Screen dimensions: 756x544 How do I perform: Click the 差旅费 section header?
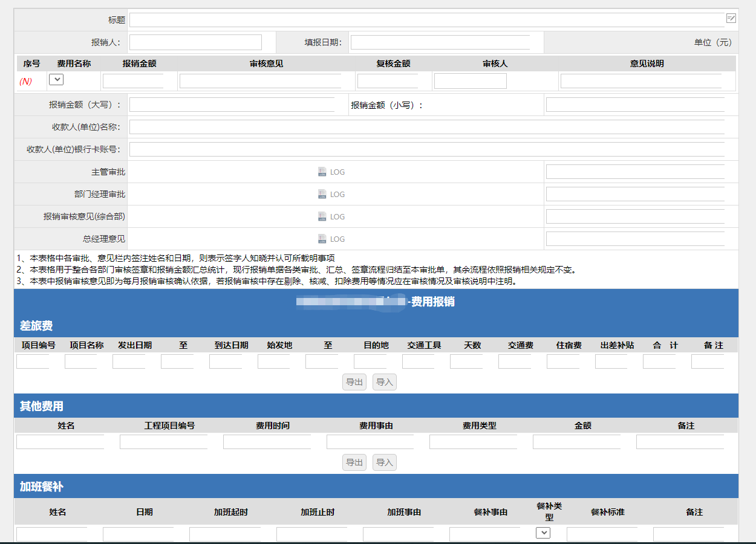pos(36,326)
